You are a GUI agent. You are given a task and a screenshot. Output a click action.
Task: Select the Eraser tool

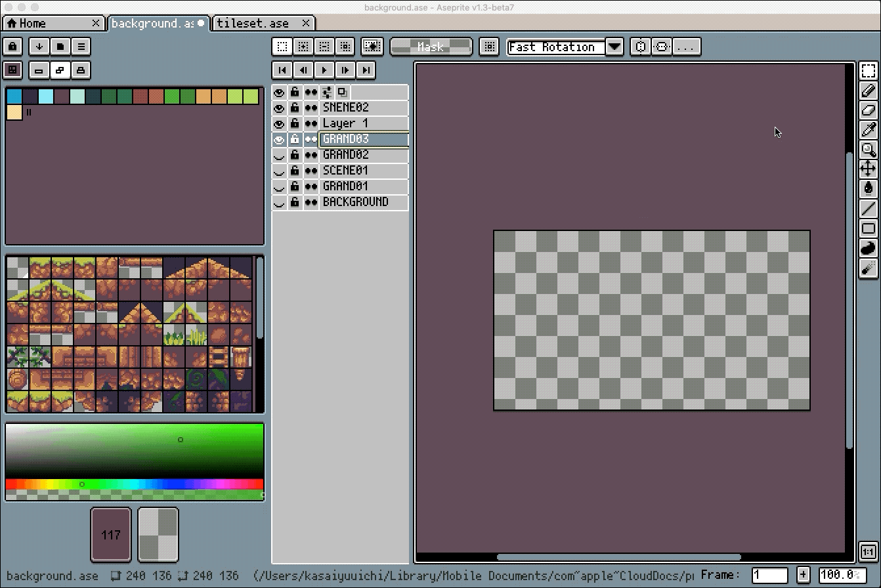coord(869,110)
